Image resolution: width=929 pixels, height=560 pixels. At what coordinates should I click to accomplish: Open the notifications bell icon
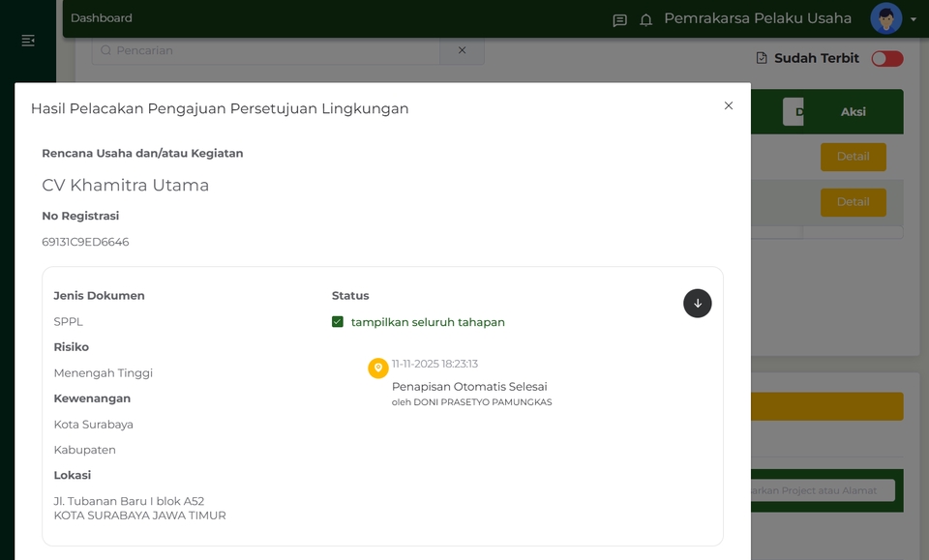(x=645, y=18)
